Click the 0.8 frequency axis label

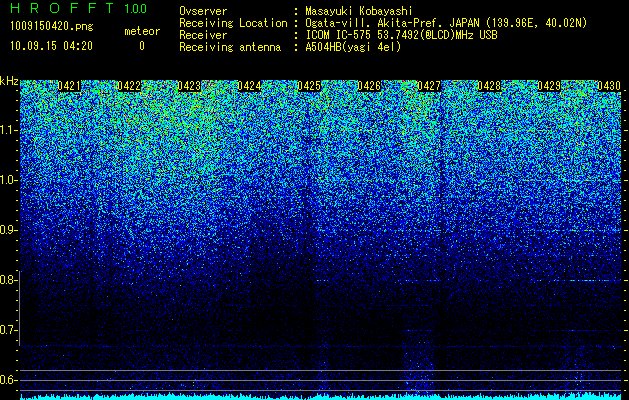click(9, 280)
